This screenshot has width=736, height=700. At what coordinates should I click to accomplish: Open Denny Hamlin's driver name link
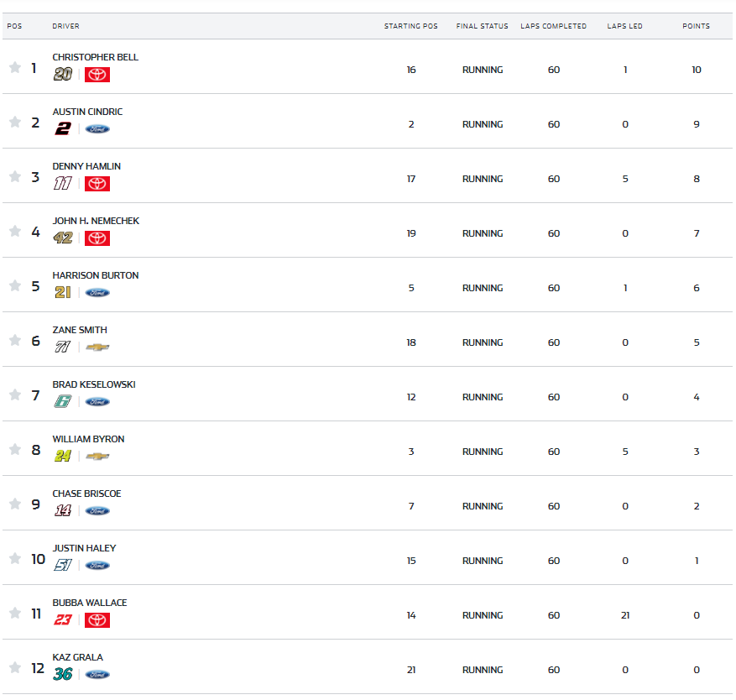pos(86,166)
